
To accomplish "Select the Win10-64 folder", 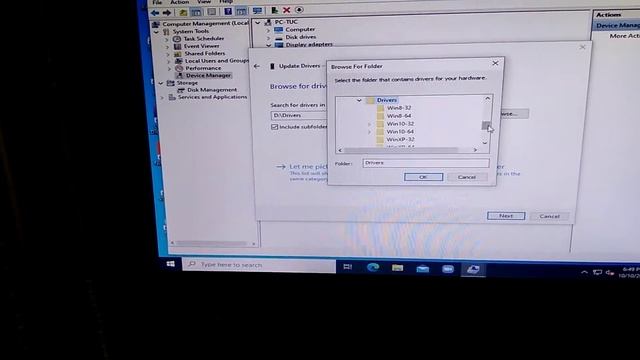I will point(400,131).
